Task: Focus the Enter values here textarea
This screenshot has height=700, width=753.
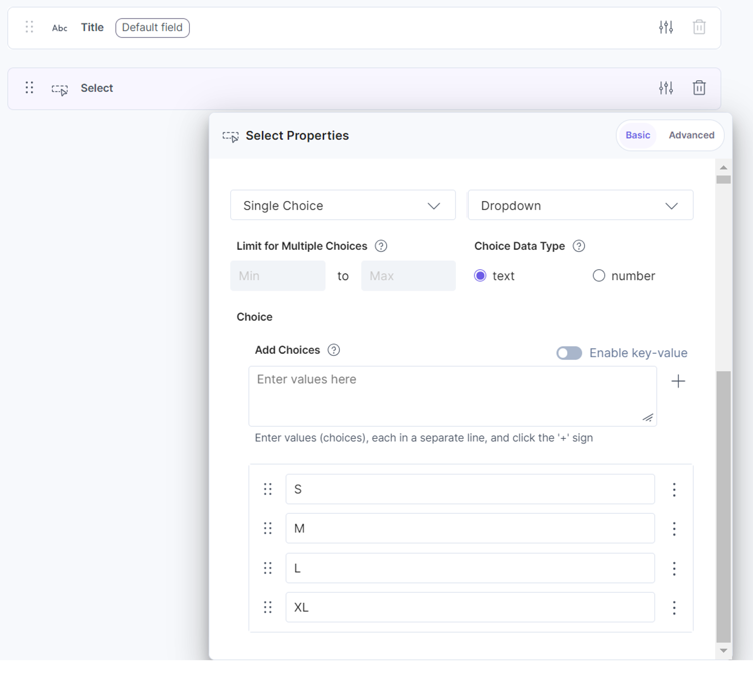Action: tap(453, 396)
